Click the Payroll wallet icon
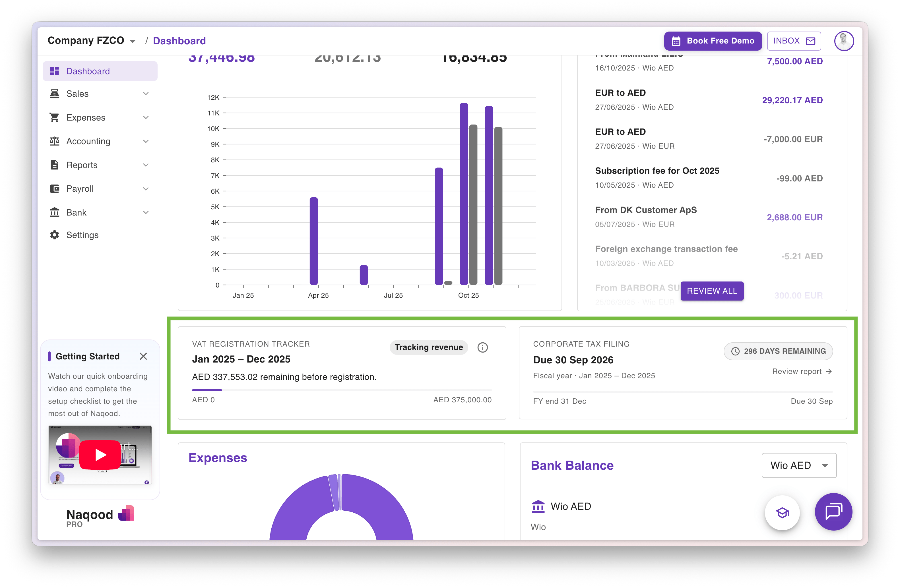This screenshot has width=900, height=588. pyautogui.click(x=54, y=189)
